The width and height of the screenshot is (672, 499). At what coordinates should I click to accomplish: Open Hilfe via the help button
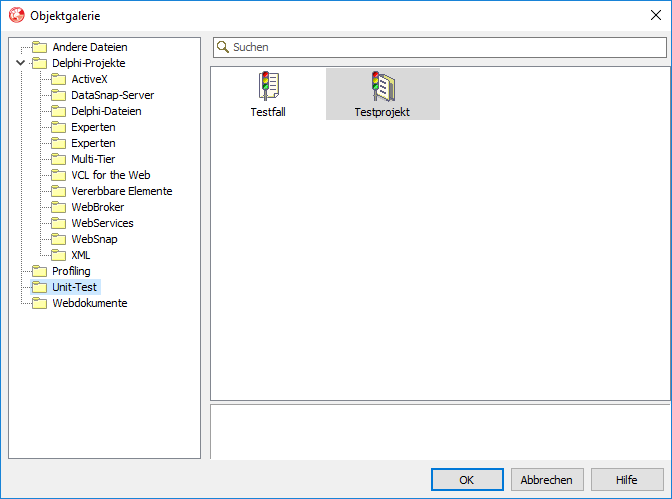coord(627,480)
